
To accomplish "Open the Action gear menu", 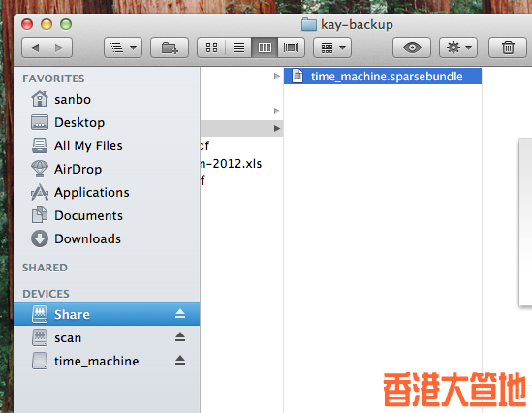I will (458, 48).
